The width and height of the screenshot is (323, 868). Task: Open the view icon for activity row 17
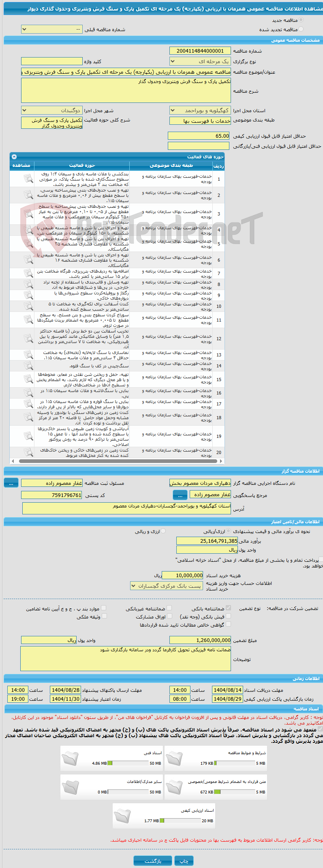pyautogui.click(x=28, y=404)
